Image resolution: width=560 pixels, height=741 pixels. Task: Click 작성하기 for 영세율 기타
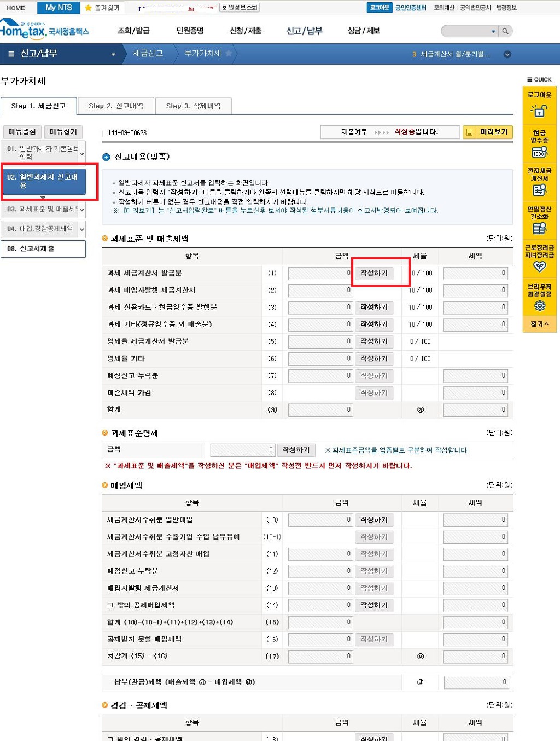click(x=374, y=358)
